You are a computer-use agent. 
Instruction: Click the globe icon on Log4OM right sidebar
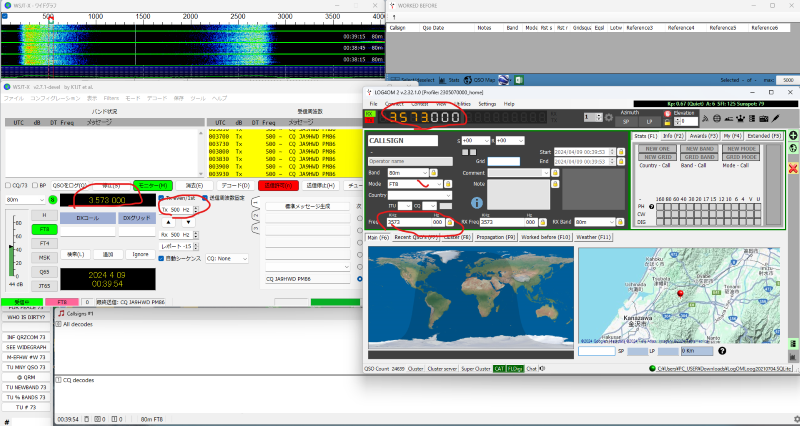793,148
